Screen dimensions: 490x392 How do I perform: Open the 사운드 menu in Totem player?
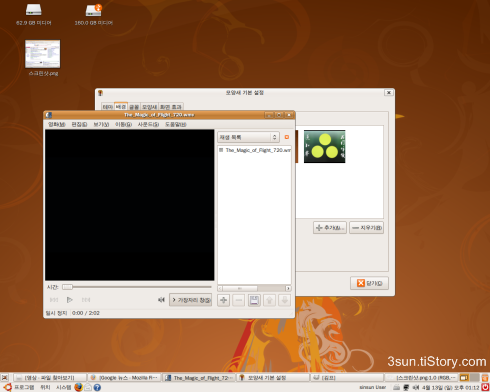[148, 124]
